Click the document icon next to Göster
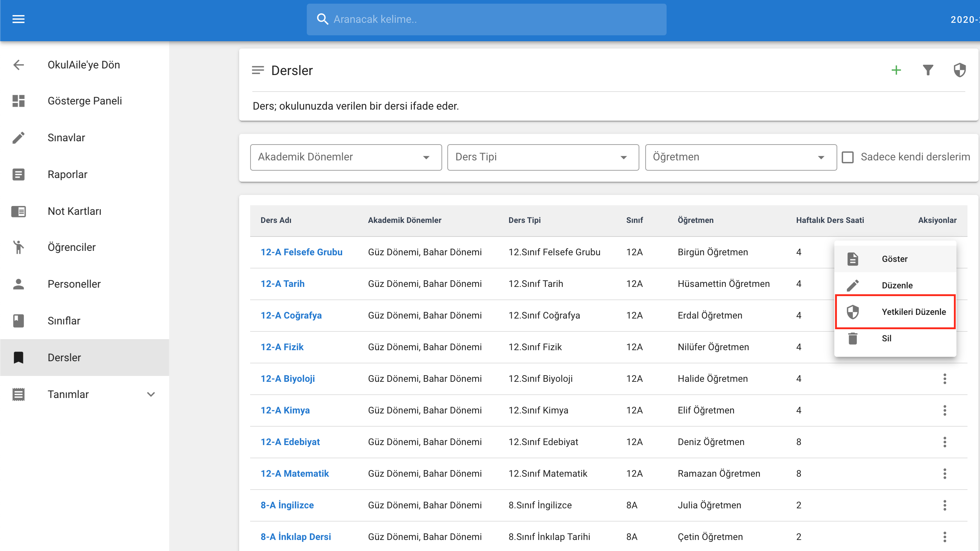This screenshot has width=980, height=551. click(853, 259)
